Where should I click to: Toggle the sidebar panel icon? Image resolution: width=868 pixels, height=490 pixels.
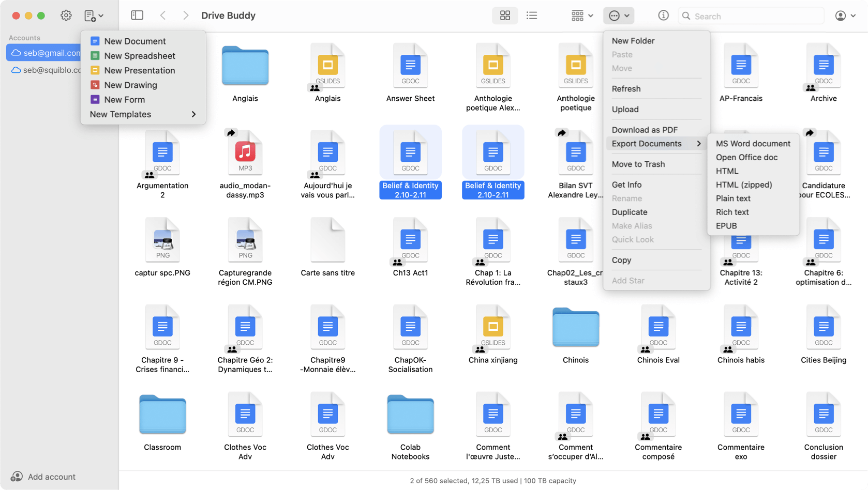(x=137, y=16)
